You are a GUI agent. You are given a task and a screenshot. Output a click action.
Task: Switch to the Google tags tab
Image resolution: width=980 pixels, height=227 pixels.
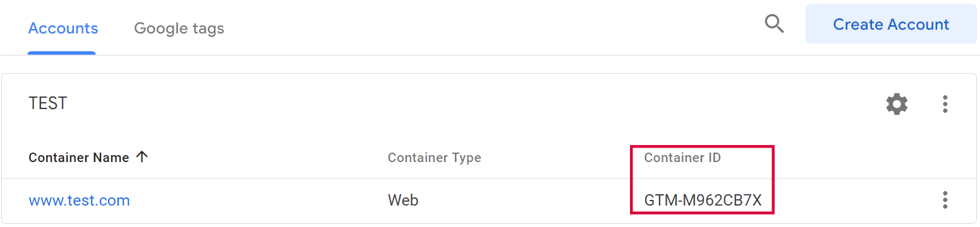(179, 28)
